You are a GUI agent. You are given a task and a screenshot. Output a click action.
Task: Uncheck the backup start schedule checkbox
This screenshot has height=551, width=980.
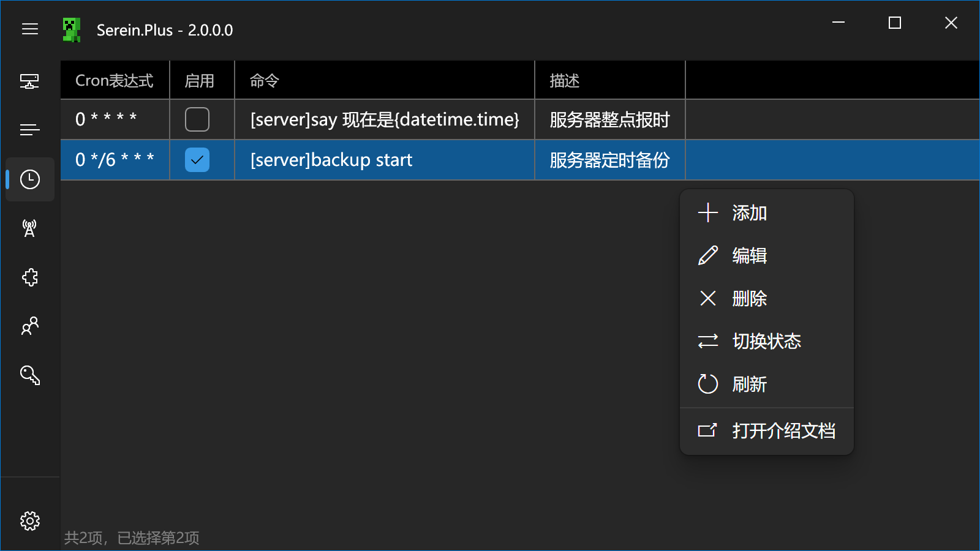pos(197,160)
